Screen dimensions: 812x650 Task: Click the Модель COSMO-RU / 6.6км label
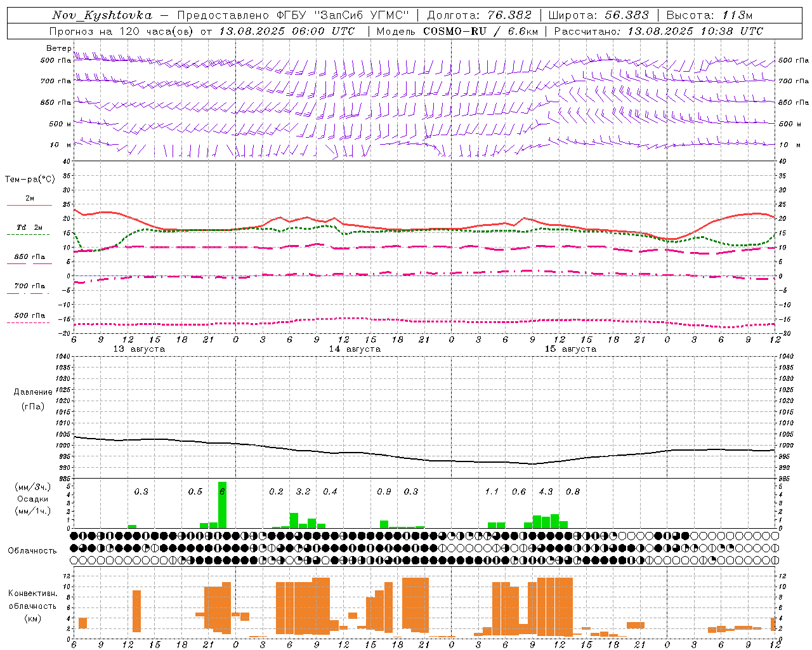point(457,31)
